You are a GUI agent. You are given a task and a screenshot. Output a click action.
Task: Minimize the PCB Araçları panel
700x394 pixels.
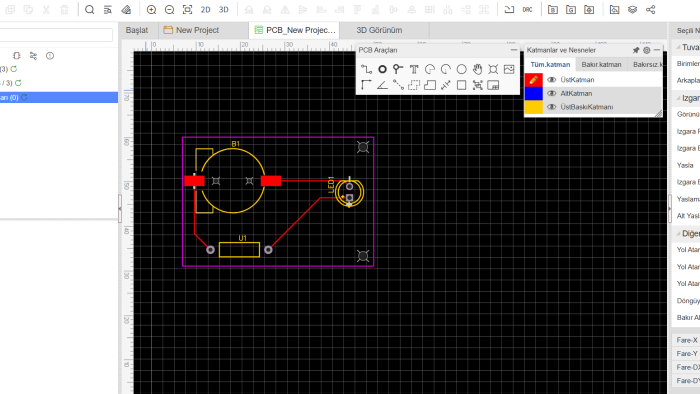click(x=514, y=50)
